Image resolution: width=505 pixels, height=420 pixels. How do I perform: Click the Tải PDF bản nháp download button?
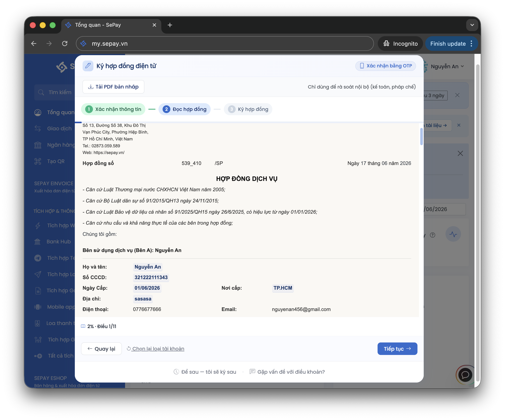[113, 87]
